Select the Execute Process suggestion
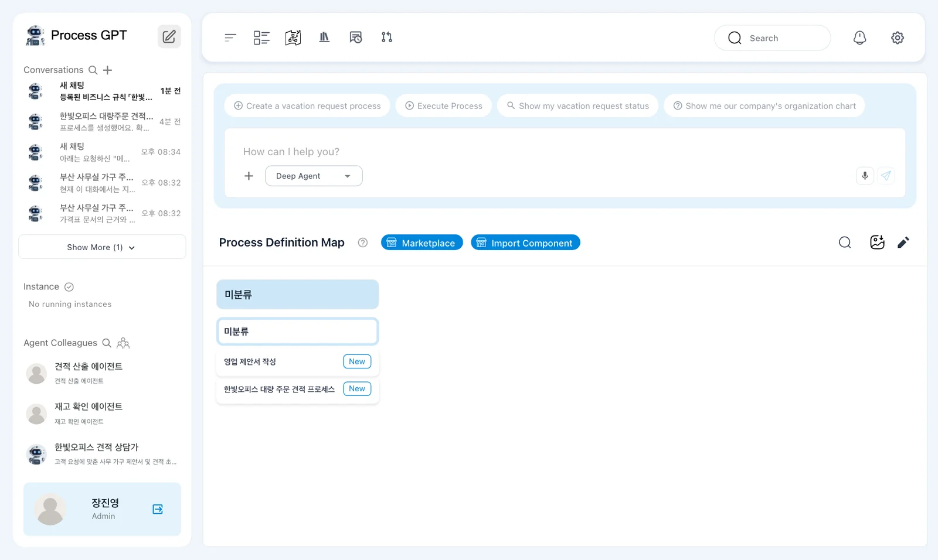 pyautogui.click(x=444, y=106)
